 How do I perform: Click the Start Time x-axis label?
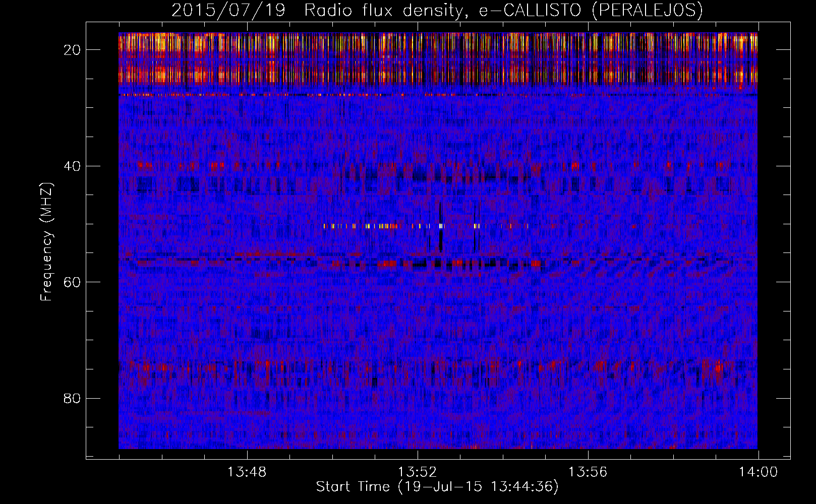(x=437, y=486)
